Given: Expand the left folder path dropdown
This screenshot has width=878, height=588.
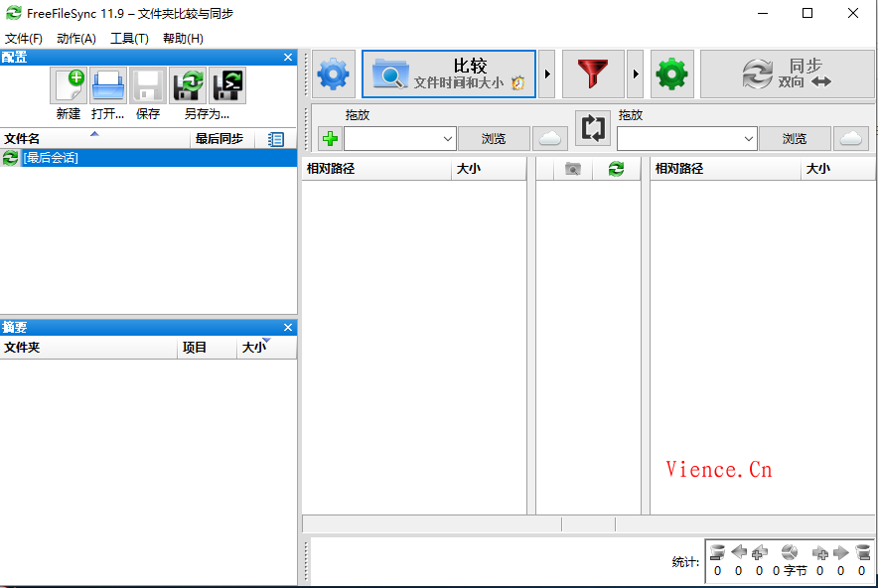Looking at the screenshot, I should (x=446, y=139).
